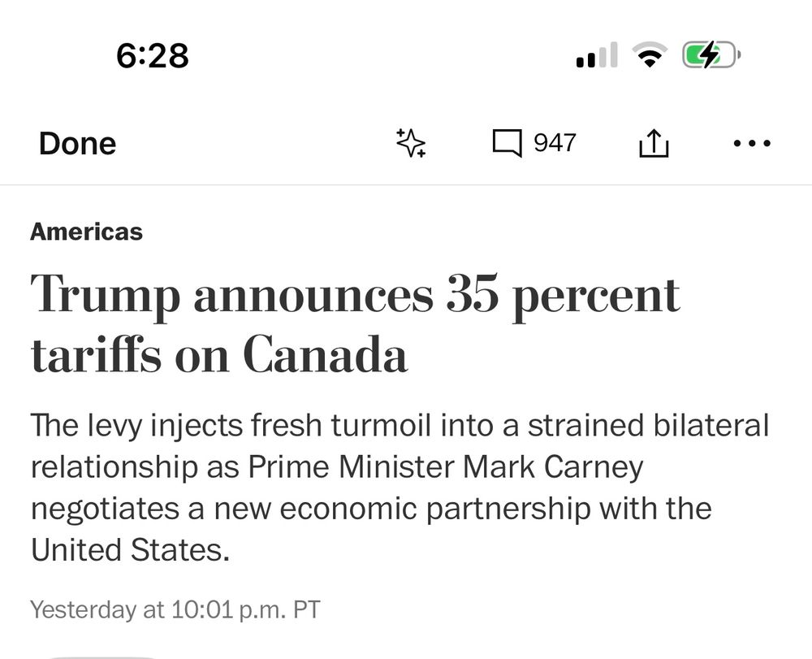This screenshot has height=659, width=812.
Task: Open the three-dot more options menu
Action: coord(751,144)
